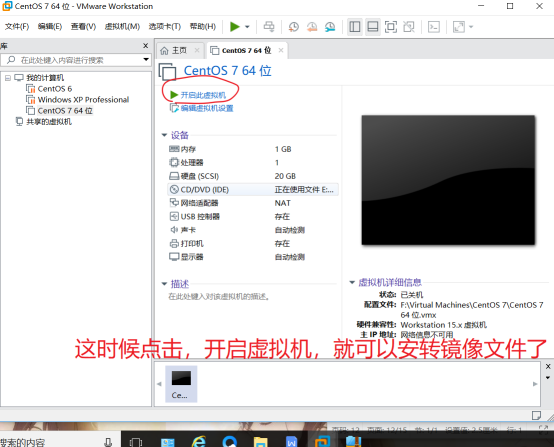Close the 主页 tab
This screenshot has height=447, width=554.
click(x=197, y=51)
